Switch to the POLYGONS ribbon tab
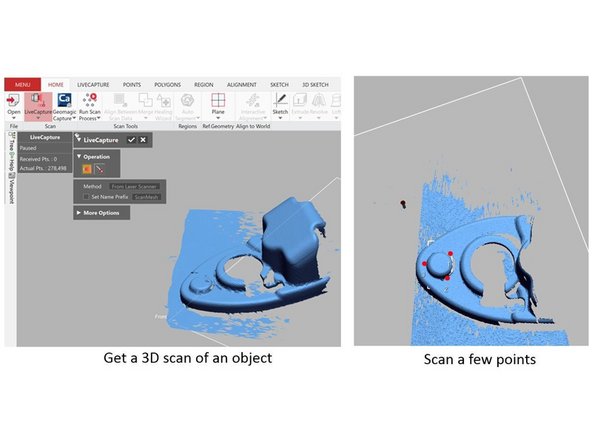 (168, 85)
